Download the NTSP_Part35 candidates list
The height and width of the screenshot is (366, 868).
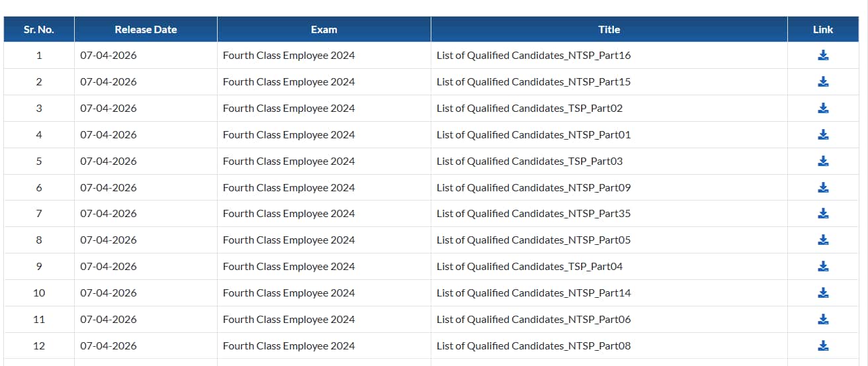(x=823, y=213)
